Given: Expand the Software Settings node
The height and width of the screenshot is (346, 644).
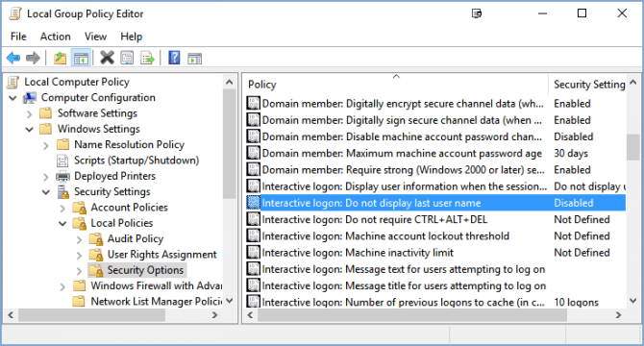Looking at the screenshot, I should pos(29,113).
